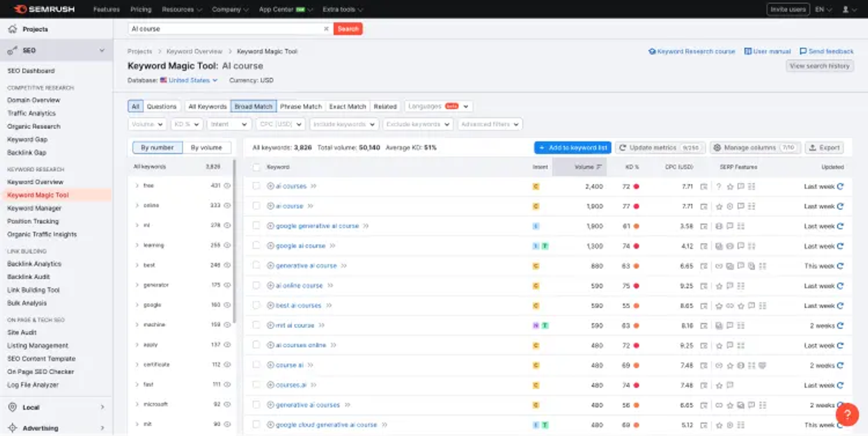Click the reviews star icon in 'ai course' row
This screenshot has width=868, height=436.
tap(719, 207)
